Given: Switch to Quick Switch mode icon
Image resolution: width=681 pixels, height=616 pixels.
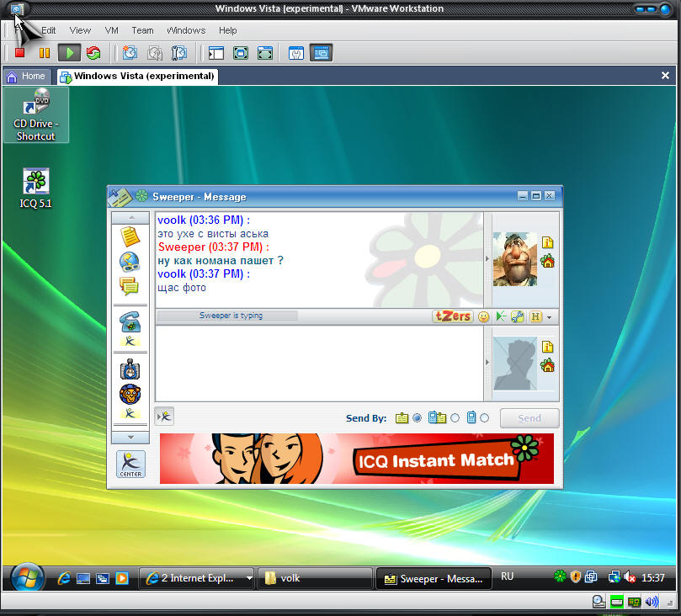Looking at the screenshot, I should pos(241,53).
